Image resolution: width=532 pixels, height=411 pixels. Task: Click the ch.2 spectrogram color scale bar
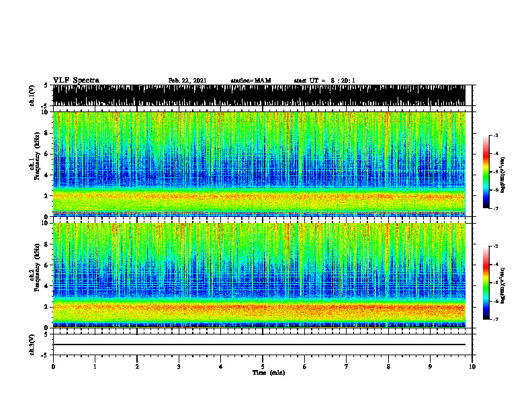pos(486,283)
